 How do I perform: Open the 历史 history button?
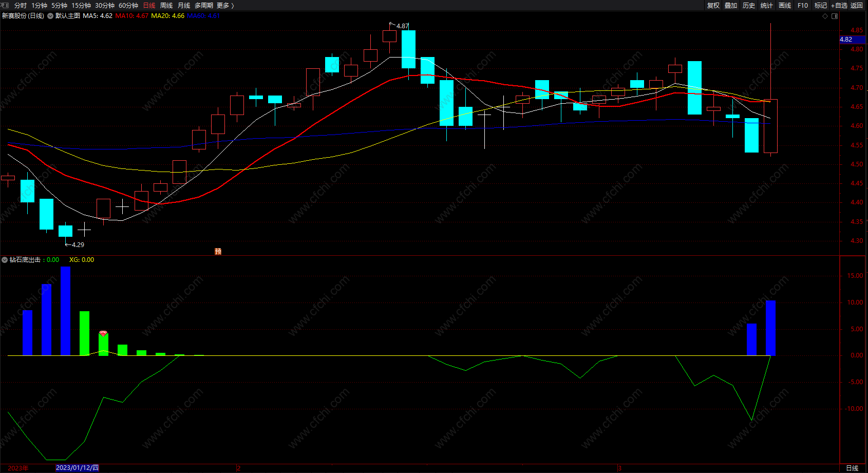pos(749,6)
